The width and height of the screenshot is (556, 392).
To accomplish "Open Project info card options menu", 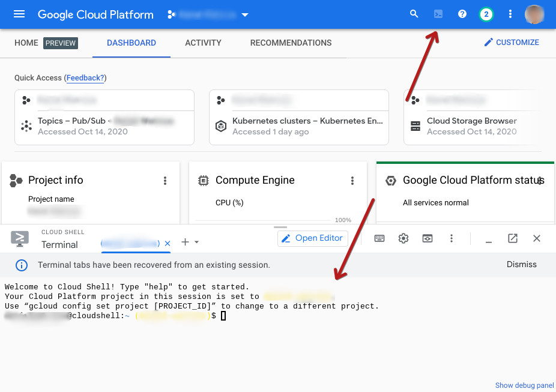I will [x=165, y=181].
